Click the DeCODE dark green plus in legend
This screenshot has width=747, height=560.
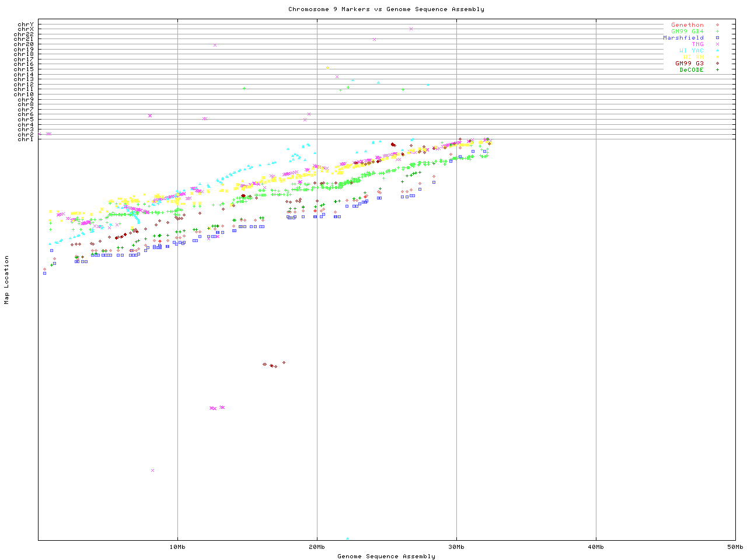717,70
